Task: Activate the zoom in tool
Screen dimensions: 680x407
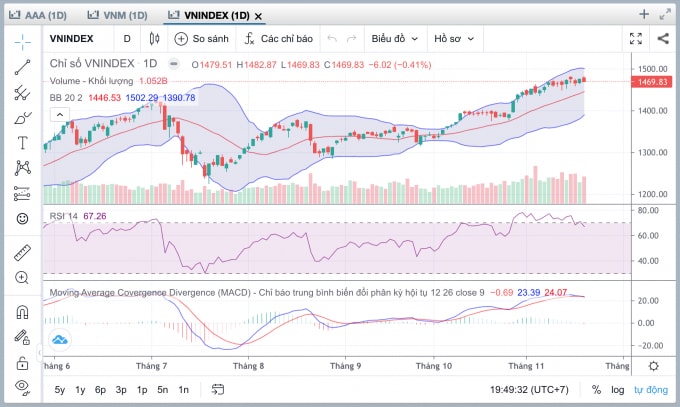Action: tap(23, 278)
